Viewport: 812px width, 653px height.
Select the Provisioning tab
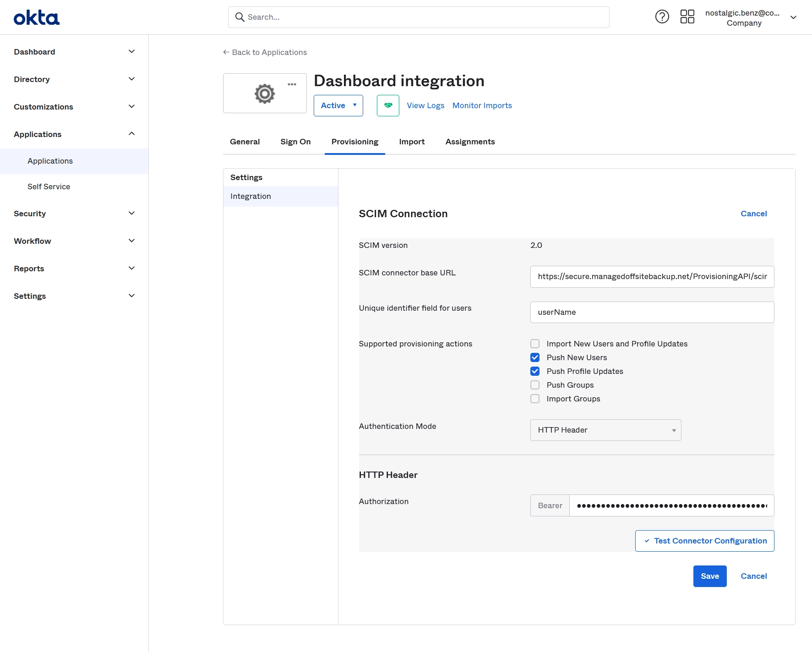coord(355,142)
